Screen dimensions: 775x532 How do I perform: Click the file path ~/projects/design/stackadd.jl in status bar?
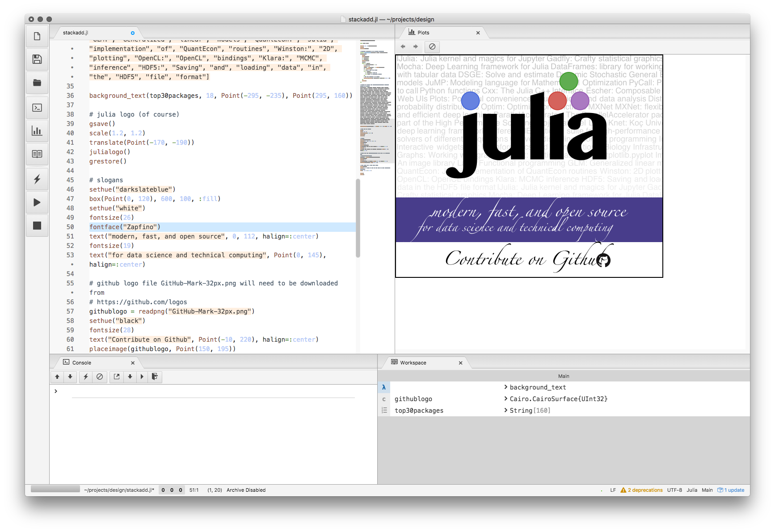[x=119, y=490]
